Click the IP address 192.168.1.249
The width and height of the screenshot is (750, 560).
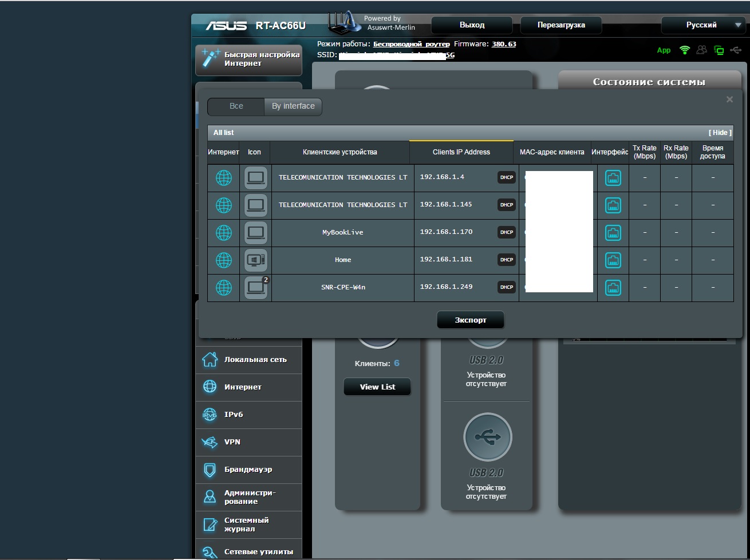point(446,287)
